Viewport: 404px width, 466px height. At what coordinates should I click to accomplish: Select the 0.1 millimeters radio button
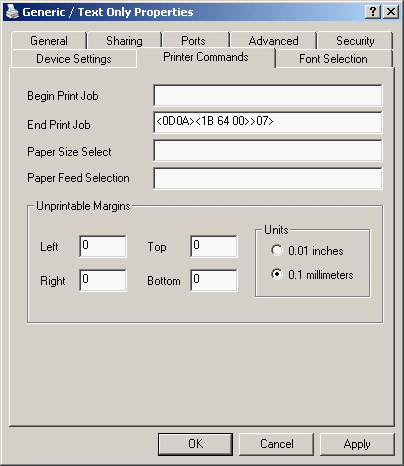(x=277, y=274)
